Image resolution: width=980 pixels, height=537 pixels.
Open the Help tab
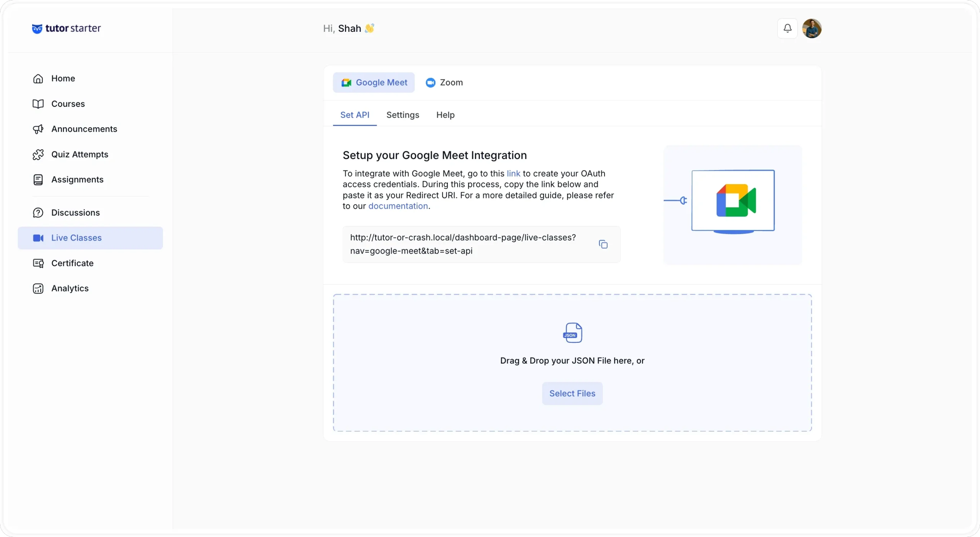pos(446,115)
